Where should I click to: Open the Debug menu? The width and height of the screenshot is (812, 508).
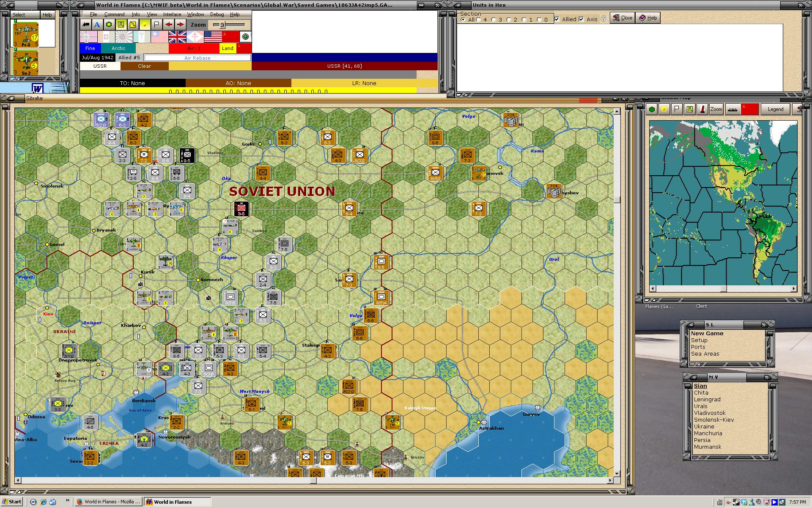click(x=217, y=14)
